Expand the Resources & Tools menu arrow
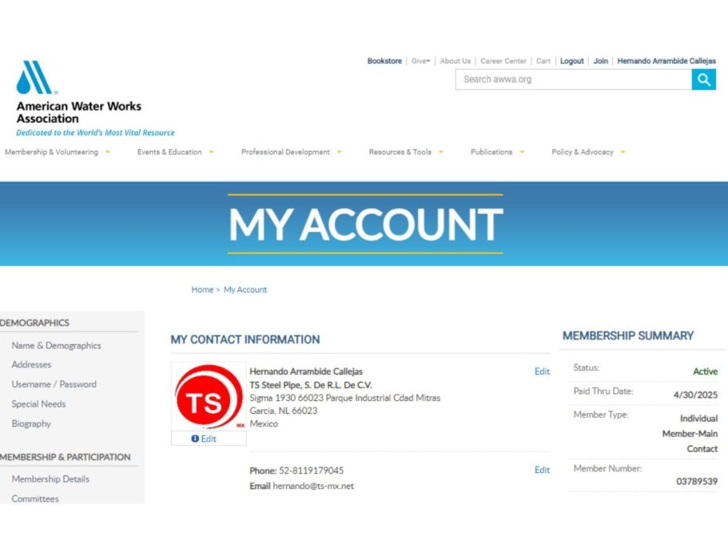728x560 pixels. coord(440,152)
